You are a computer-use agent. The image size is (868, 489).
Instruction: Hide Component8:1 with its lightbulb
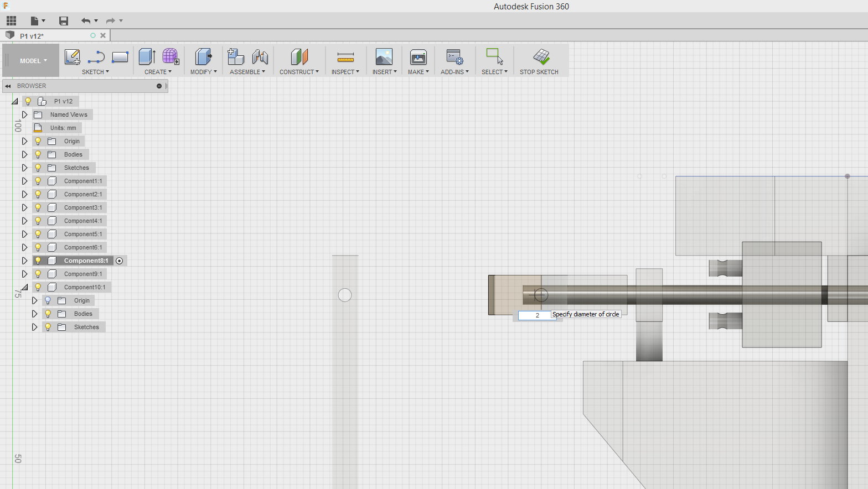[38, 261]
